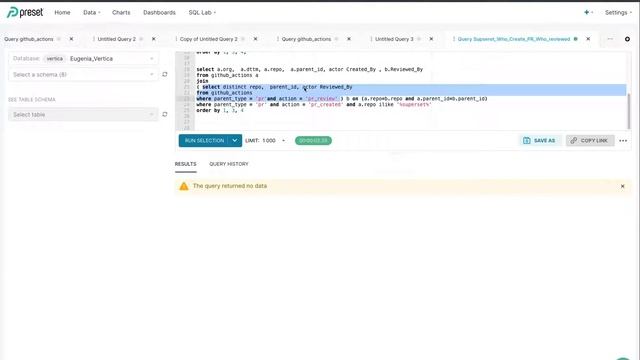640x360 pixels.
Task: Click the 'The query returned no data' message
Action: pos(230,186)
